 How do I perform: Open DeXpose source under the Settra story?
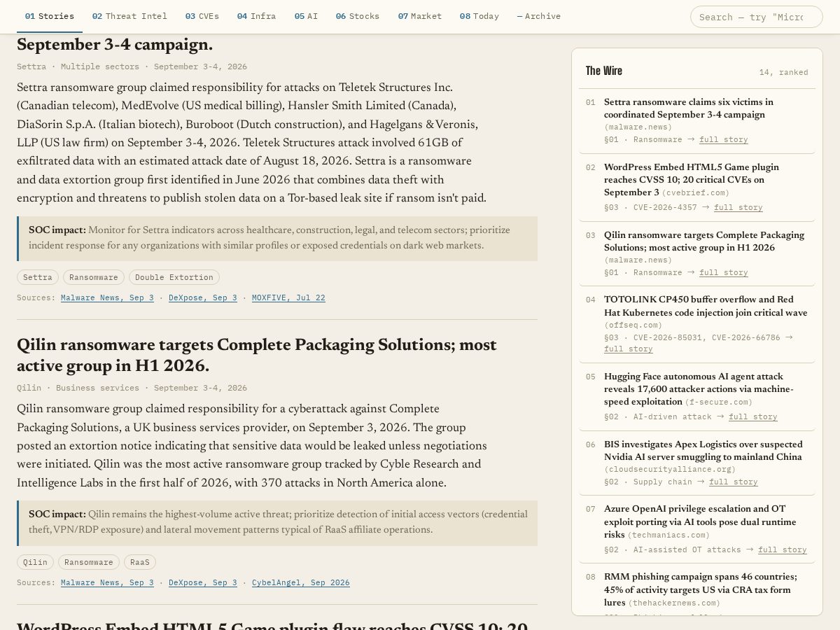tap(203, 297)
